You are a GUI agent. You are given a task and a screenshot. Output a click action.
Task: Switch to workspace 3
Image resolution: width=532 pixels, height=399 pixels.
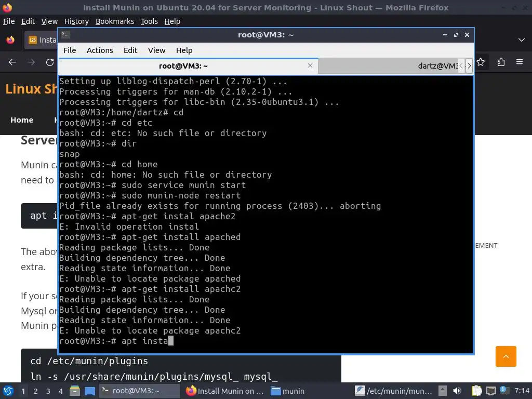pos(48,391)
